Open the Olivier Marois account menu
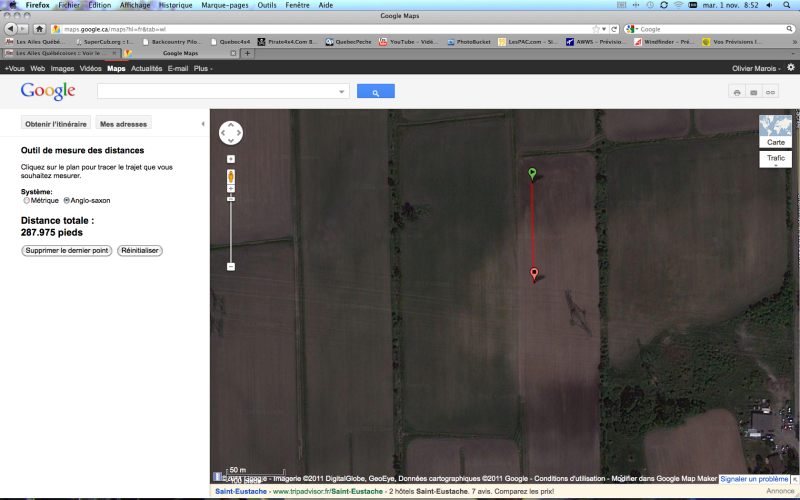 point(753,68)
